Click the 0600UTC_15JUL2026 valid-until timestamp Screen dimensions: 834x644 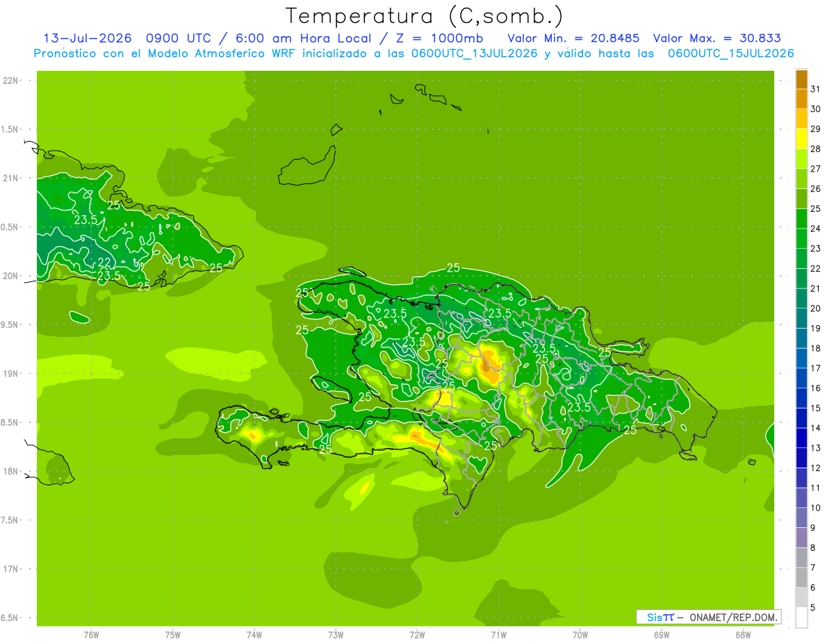click(x=730, y=53)
